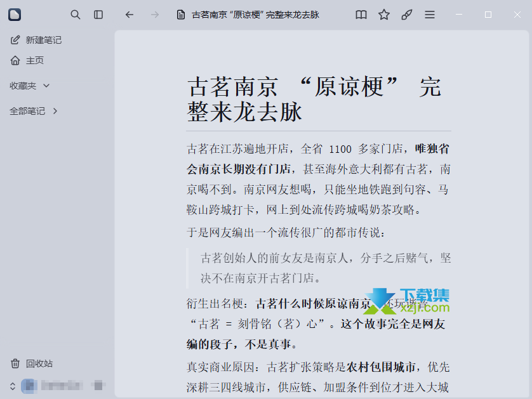Click the app logo icon
This screenshot has height=399, width=532.
(15, 15)
